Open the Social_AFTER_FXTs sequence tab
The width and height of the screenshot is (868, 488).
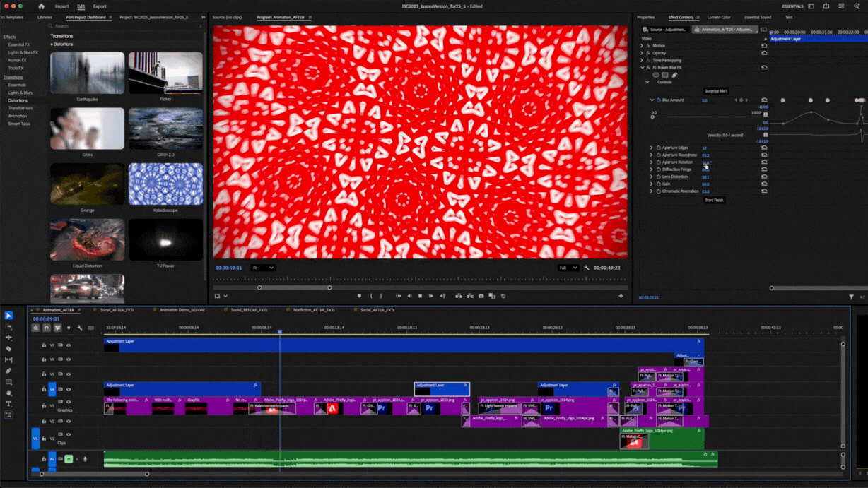click(x=117, y=309)
